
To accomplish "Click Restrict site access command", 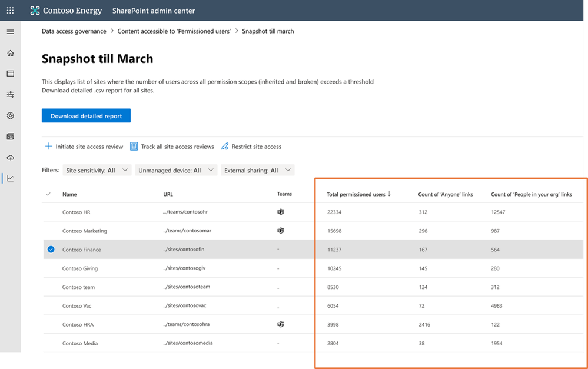I will [x=251, y=147].
